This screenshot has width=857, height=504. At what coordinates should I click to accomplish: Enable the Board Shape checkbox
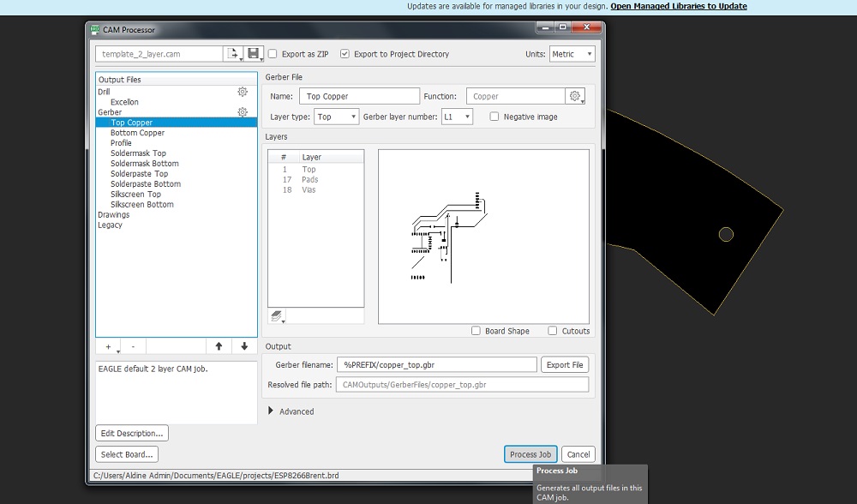(476, 331)
